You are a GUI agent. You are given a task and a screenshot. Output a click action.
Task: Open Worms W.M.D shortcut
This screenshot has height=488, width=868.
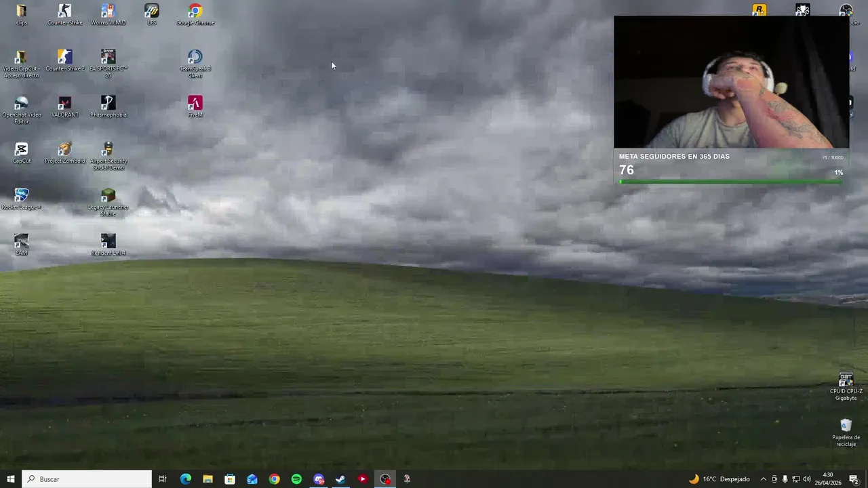pyautogui.click(x=108, y=15)
